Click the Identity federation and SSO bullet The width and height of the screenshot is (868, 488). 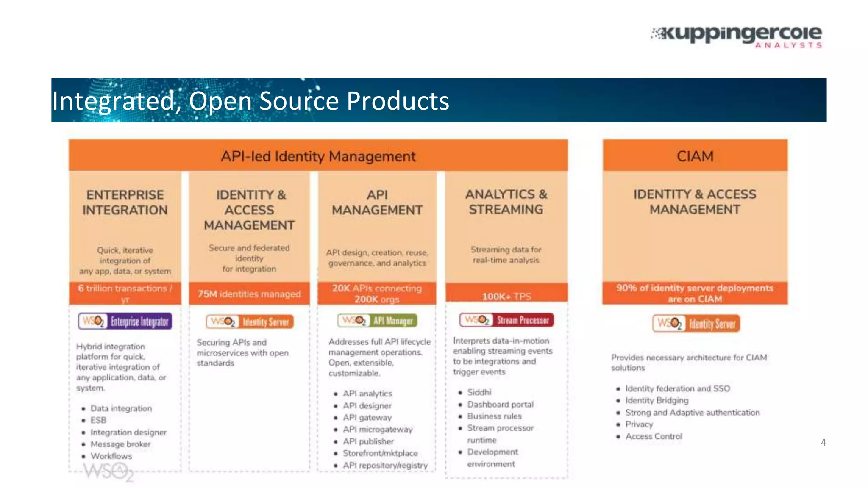click(677, 388)
